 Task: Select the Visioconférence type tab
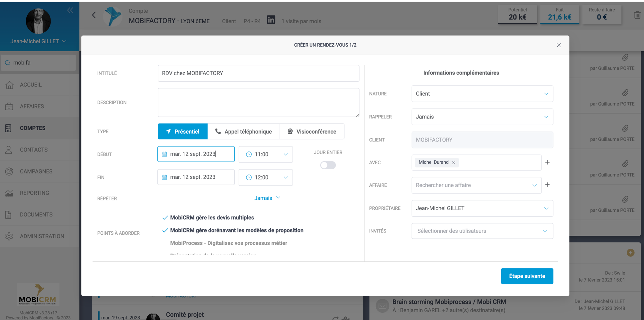312,132
